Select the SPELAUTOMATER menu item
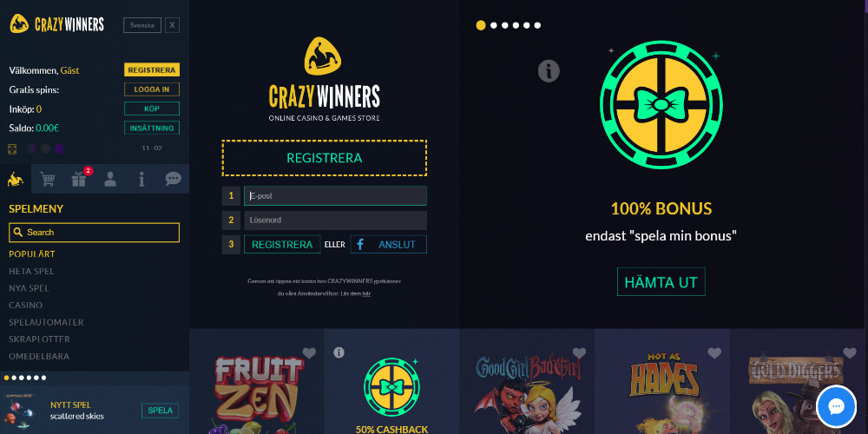The height and width of the screenshot is (434, 868). (47, 322)
